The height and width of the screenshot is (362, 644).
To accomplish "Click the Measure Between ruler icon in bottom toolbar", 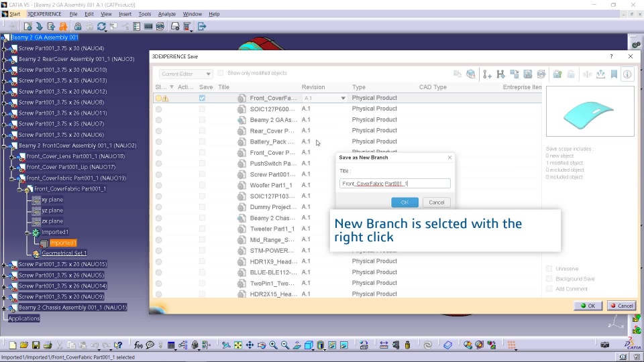I will click(x=384, y=345).
